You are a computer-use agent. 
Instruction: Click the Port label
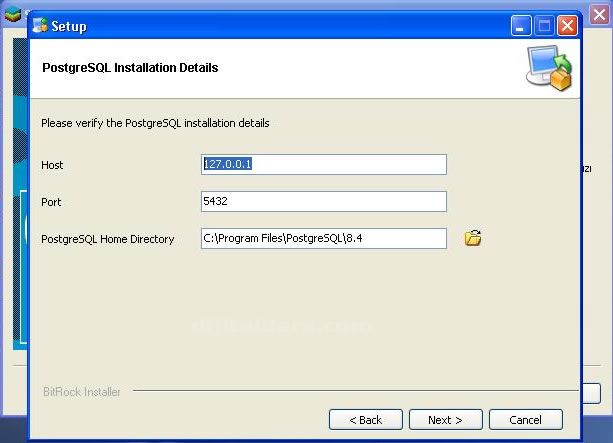point(51,202)
